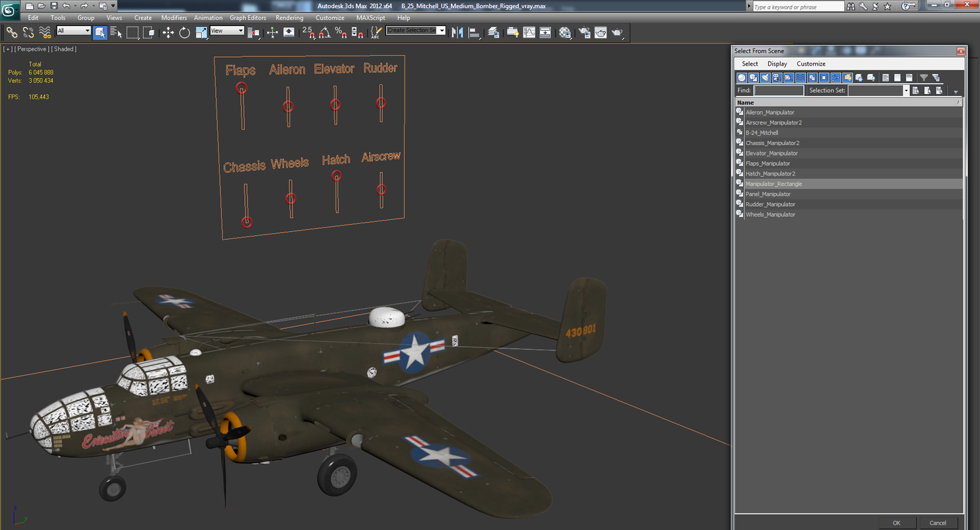Screen dimensions: 980x530
Task: Pick the Rectangular Selection Region tool
Action: pyautogui.click(x=132, y=32)
